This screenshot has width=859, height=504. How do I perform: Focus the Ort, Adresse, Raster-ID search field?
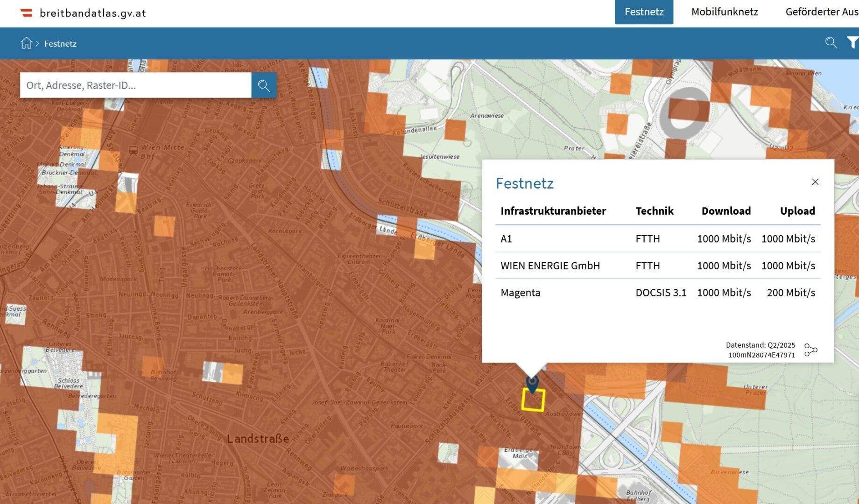coord(135,85)
